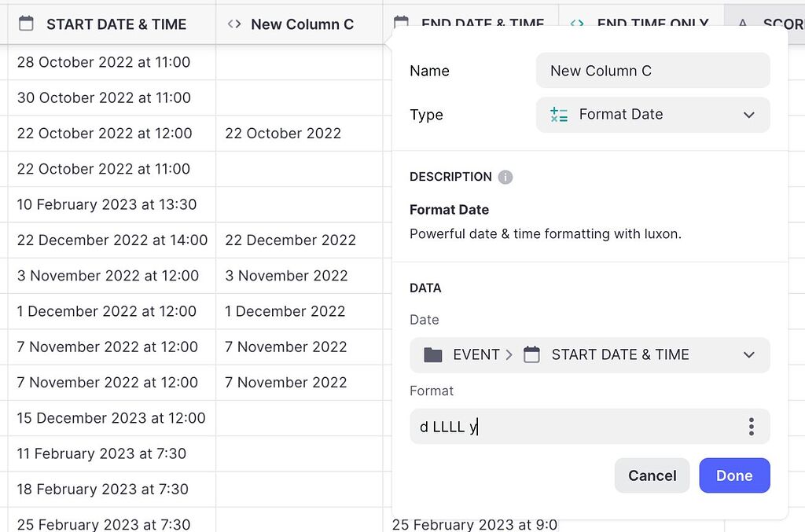The image size is (805, 532).
Task: Click the code icon beside New Column C header
Action: tap(233, 24)
